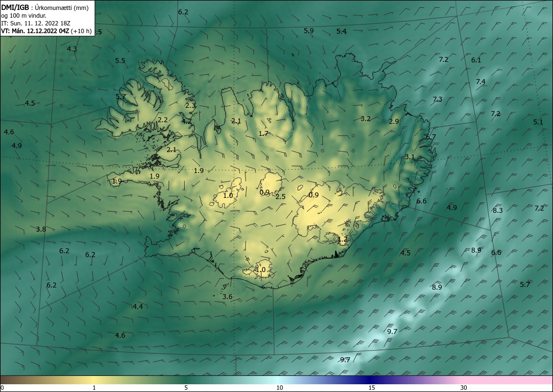Viewport: 553px width, 392px height.
Task: Click the 8.3 value over the sea
Action: click(x=498, y=211)
